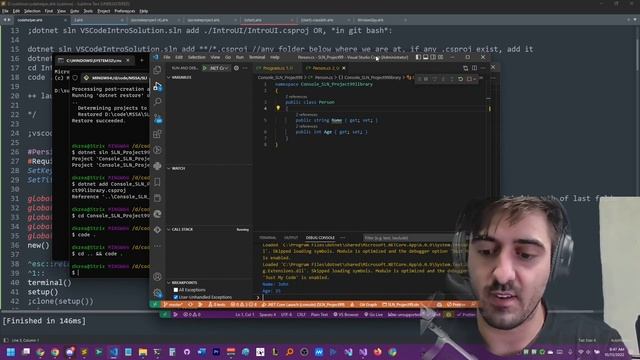Image resolution: width=640 pixels, height=360 pixels.
Task: Select the DEBUG CONSOLE panel tab
Action: click(320, 238)
